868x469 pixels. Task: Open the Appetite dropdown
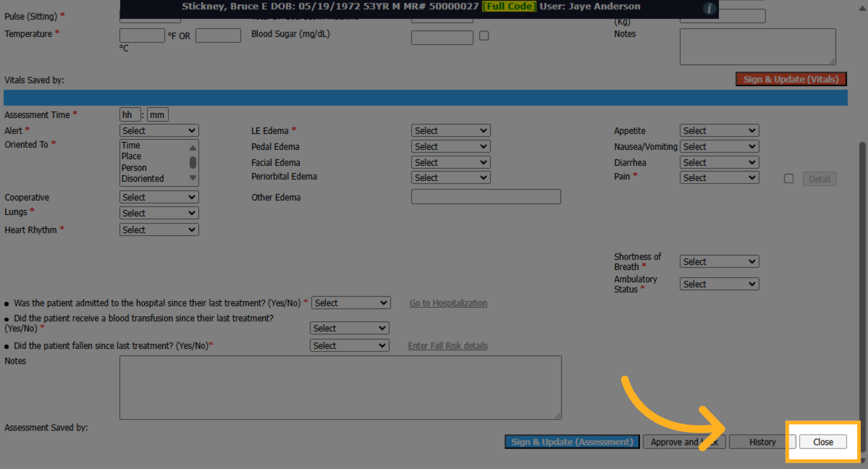point(719,131)
